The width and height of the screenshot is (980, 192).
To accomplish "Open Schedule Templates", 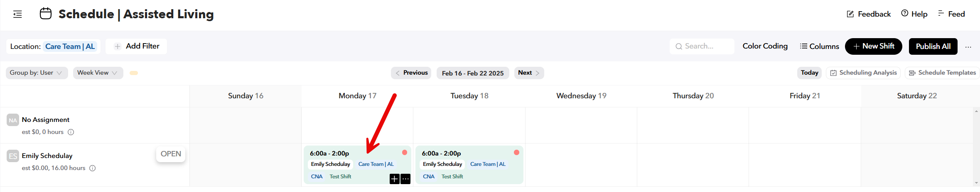I will (x=942, y=73).
